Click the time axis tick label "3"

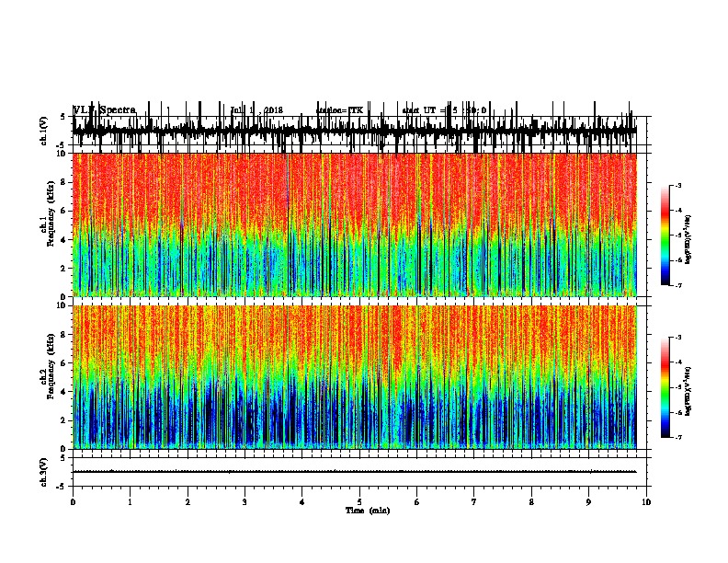point(245,502)
